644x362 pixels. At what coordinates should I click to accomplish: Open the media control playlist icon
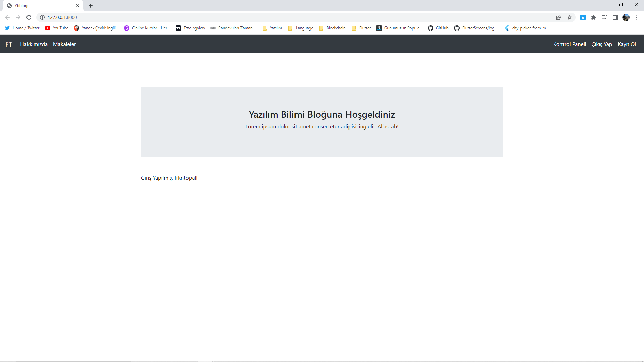[604, 17]
